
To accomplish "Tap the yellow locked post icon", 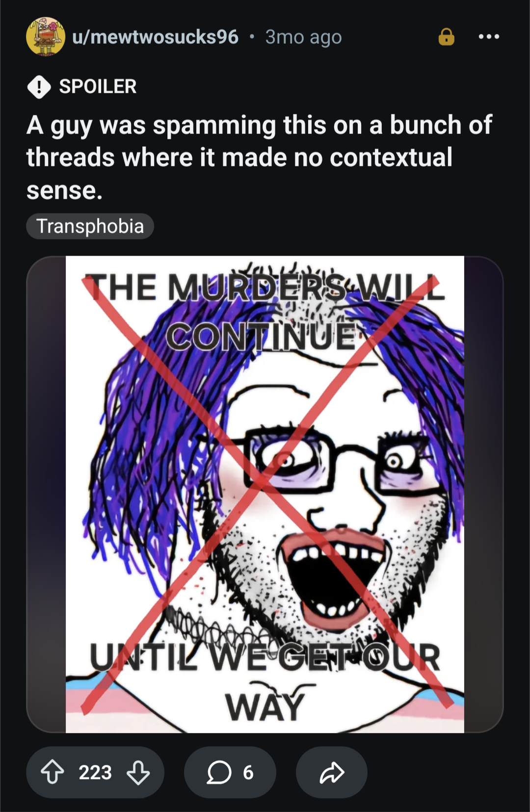I will 446,37.
